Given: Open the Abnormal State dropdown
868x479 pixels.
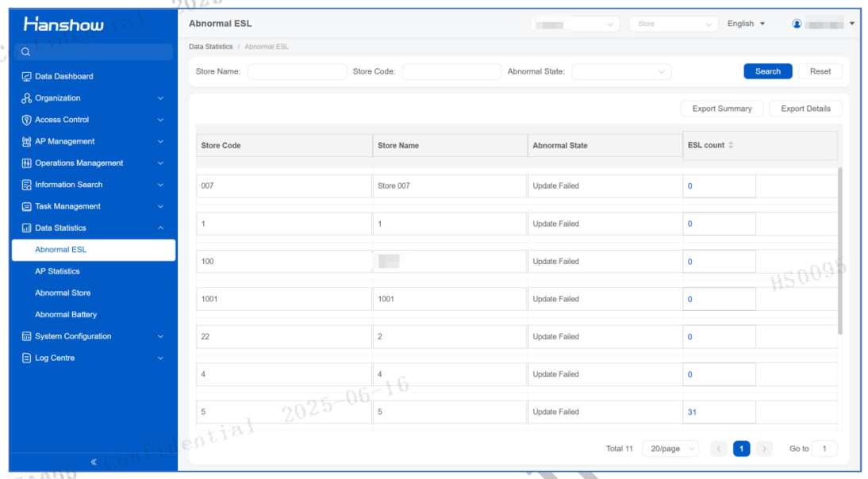Looking at the screenshot, I should 621,71.
